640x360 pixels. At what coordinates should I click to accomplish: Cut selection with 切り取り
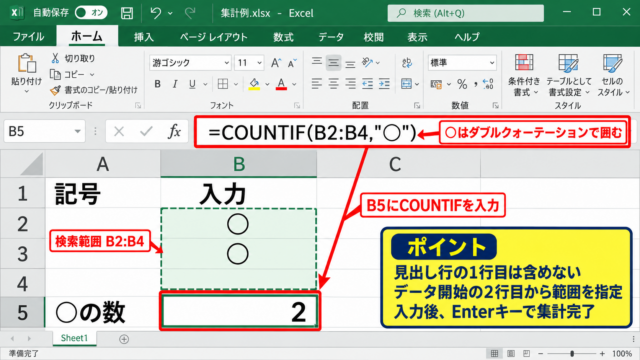[x=73, y=58]
